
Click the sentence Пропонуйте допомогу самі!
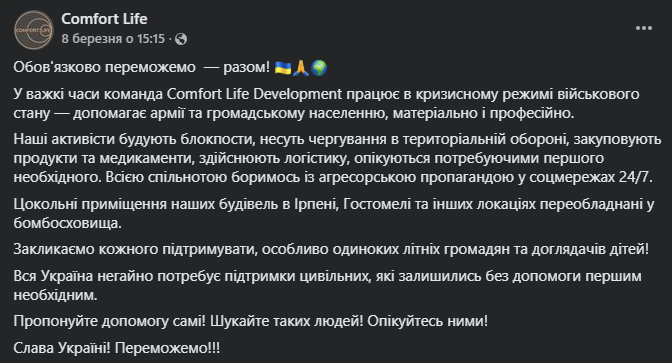(x=110, y=321)
